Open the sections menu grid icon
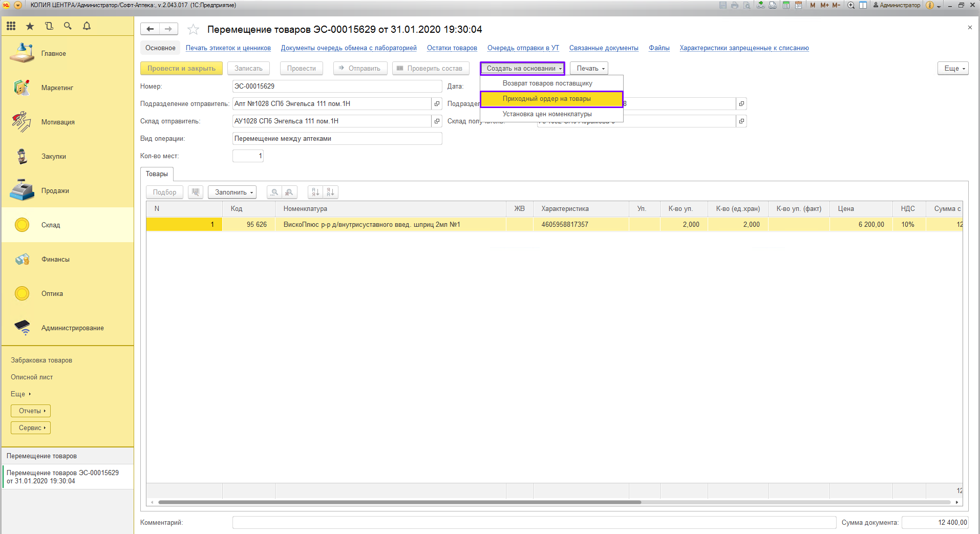This screenshot has width=980, height=534. [x=11, y=26]
